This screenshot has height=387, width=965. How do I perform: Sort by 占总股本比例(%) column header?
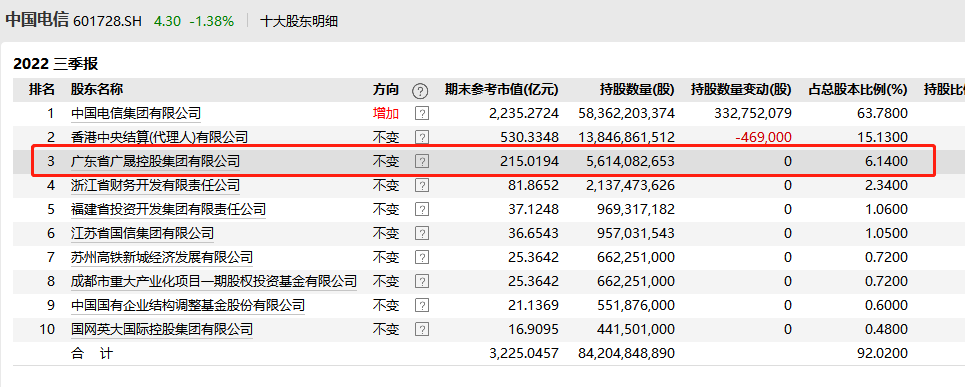[858, 90]
